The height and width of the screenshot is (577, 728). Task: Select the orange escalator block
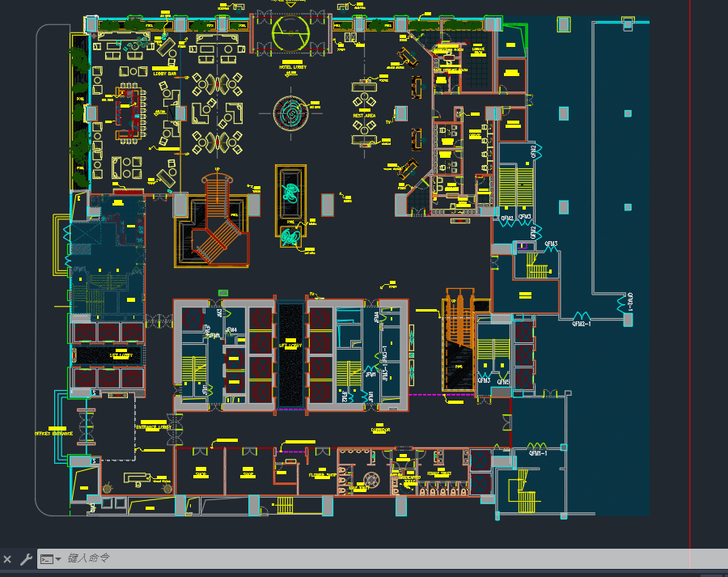pos(456,340)
